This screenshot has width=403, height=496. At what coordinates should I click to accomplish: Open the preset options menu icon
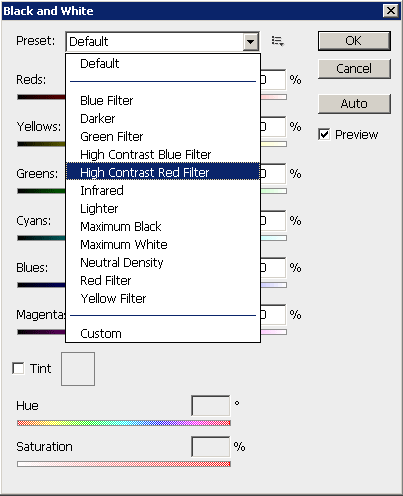[277, 41]
